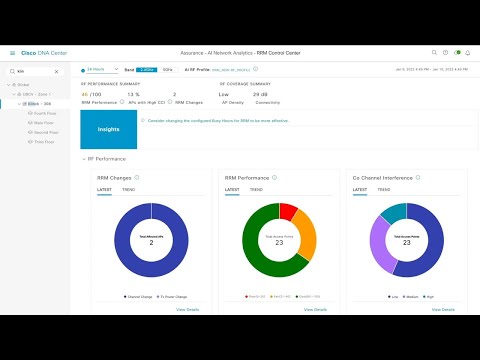Click the Main Floor floor icon
This screenshot has width=480, height=360.
click(x=30, y=123)
